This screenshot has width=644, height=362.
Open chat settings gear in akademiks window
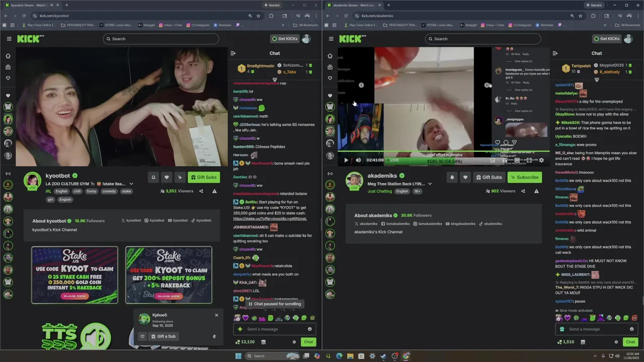pos(616,342)
